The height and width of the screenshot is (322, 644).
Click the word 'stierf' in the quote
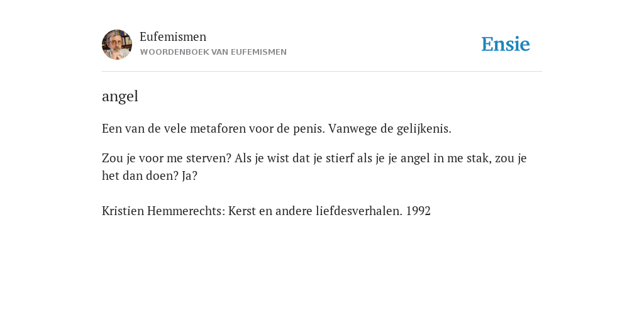(x=340, y=158)
